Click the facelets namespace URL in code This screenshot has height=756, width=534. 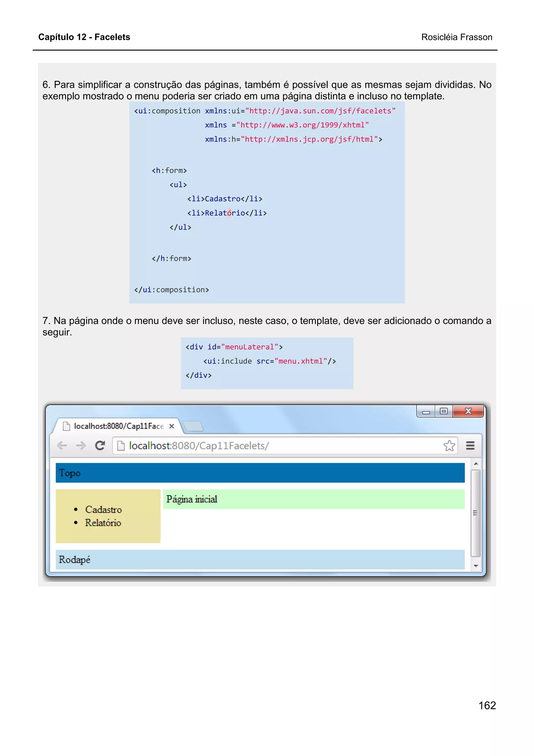[320, 111]
